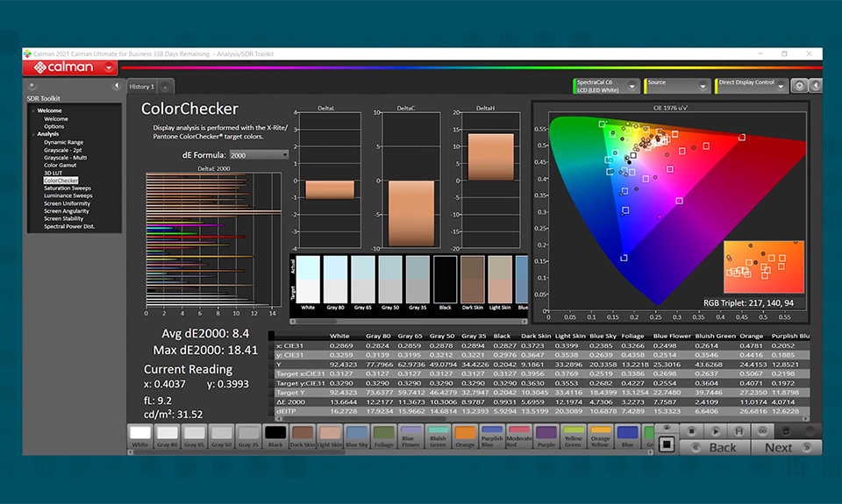Collapse the SDR Toolkit sidebar panel

(116, 86)
